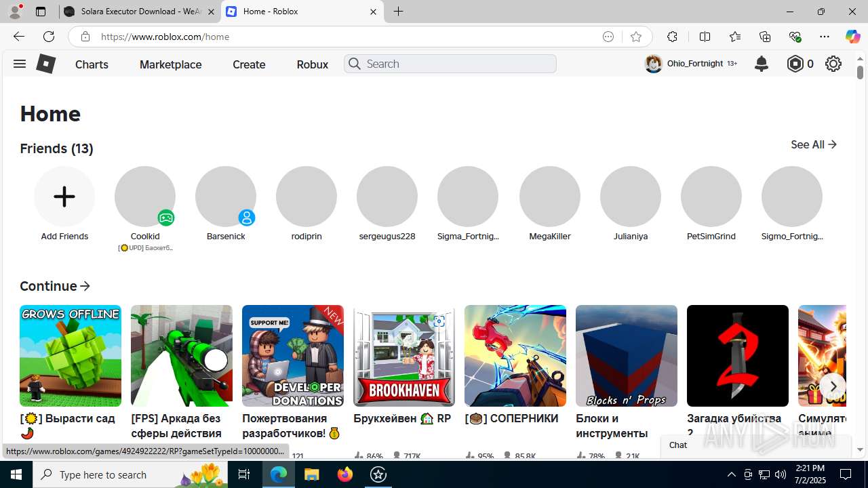
Task: Show hidden system tray icons
Action: tap(731, 474)
